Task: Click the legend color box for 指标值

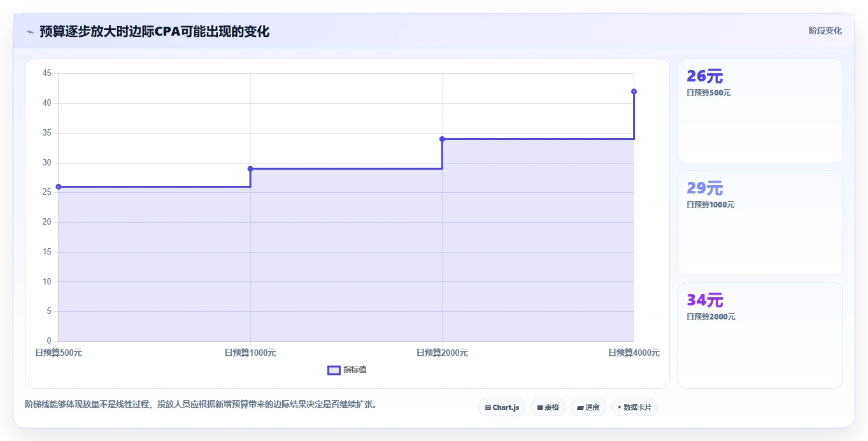Action: [334, 370]
